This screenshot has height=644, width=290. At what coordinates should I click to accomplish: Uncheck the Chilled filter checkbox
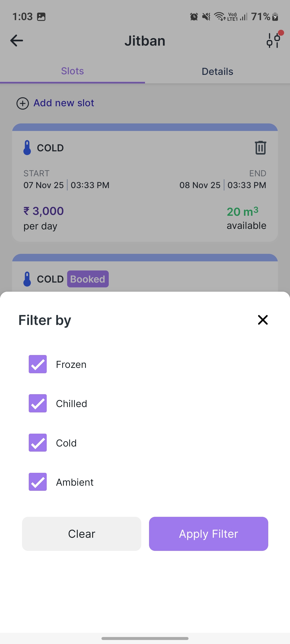38,403
